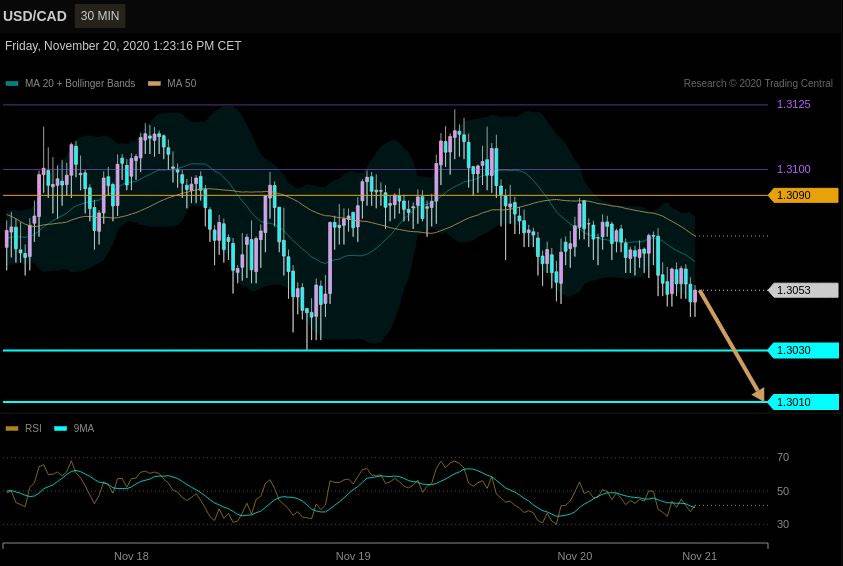
Task: Click the RSI 70 level label
Action: pyautogui.click(x=783, y=457)
